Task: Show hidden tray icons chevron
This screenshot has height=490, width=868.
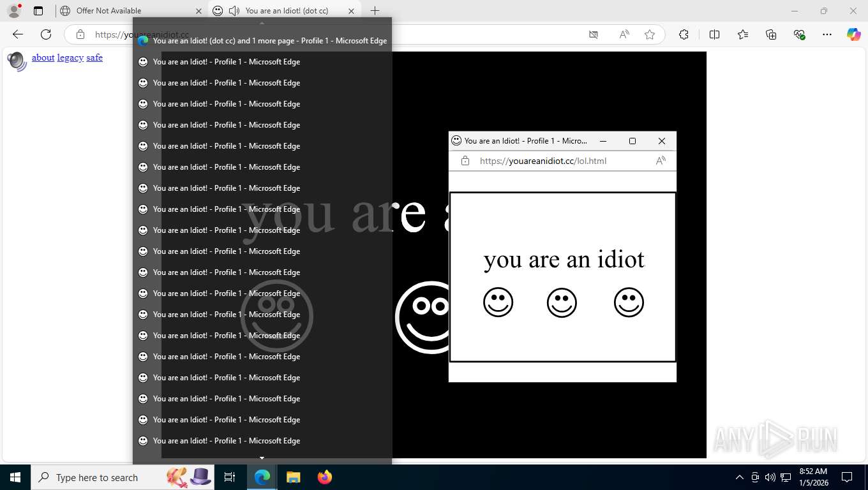Action: click(x=739, y=477)
